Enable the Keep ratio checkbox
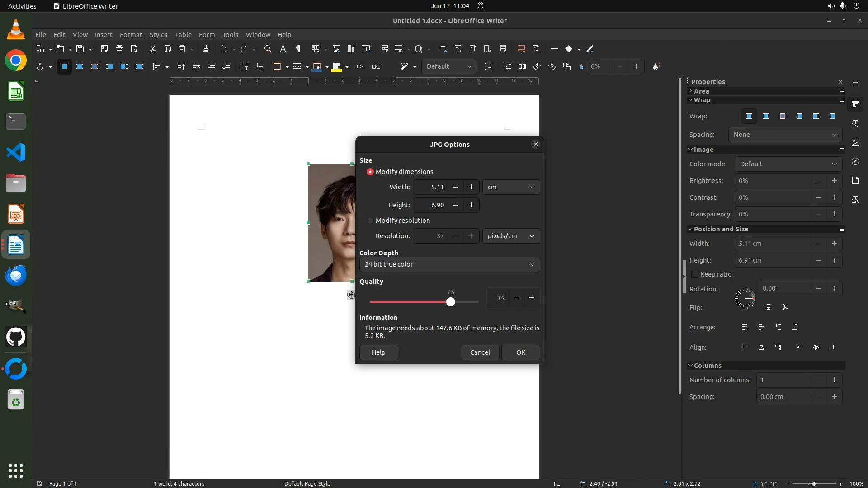Viewport: 868px width, 488px height. [x=695, y=274]
